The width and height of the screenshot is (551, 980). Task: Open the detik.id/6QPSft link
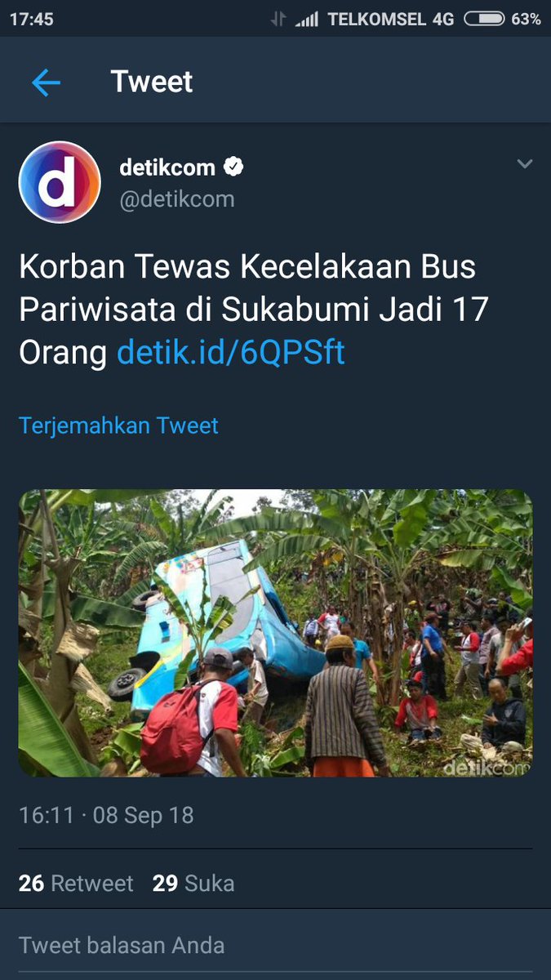(231, 352)
